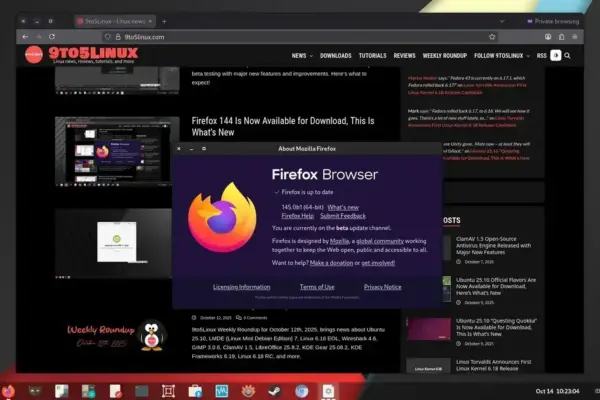The height and width of the screenshot is (400, 600).
Task: Open the Firefox account icon
Action: pos(548,37)
